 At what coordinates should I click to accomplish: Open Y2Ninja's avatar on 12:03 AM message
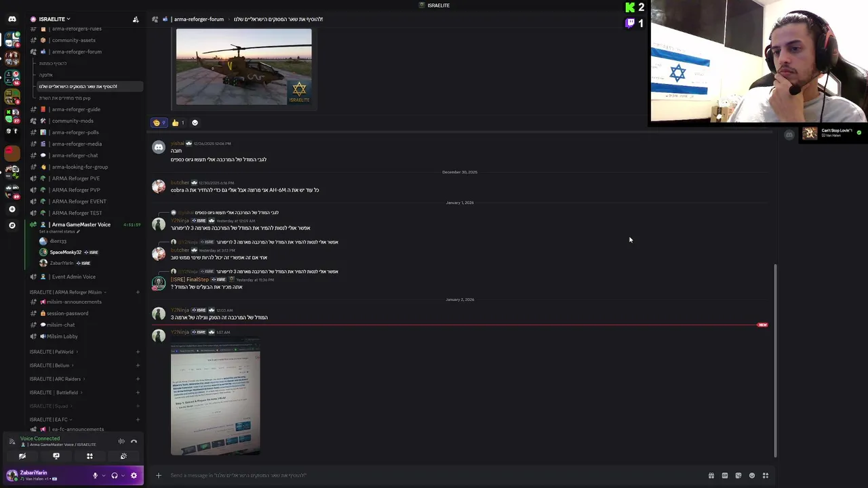[x=159, y=314]
